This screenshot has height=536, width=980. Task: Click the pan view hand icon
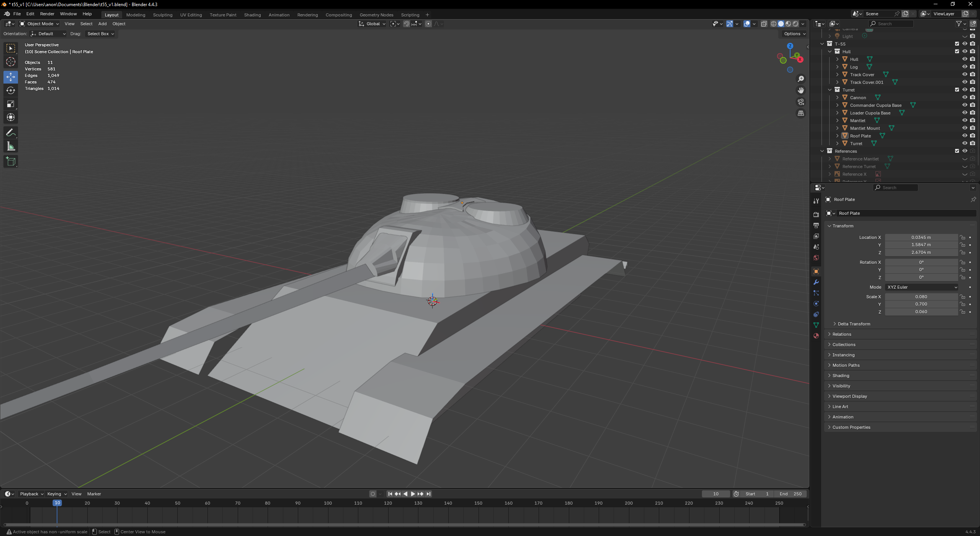[801, 90]
